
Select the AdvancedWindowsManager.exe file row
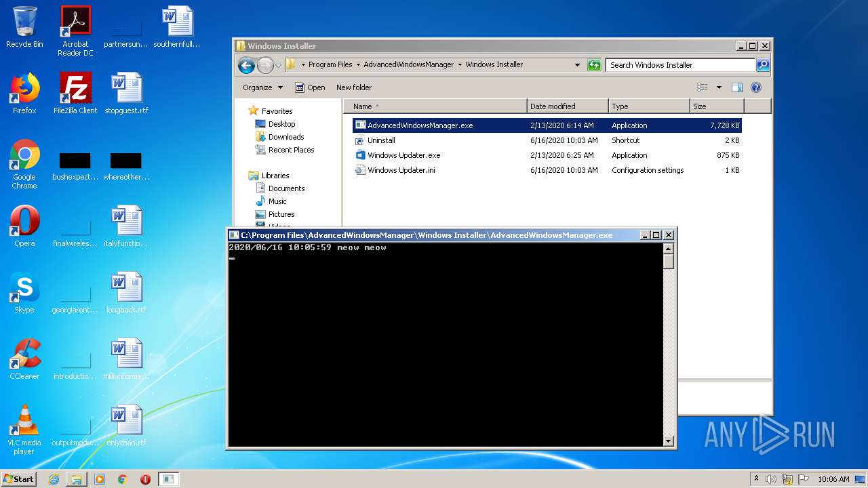pos(547,125)
